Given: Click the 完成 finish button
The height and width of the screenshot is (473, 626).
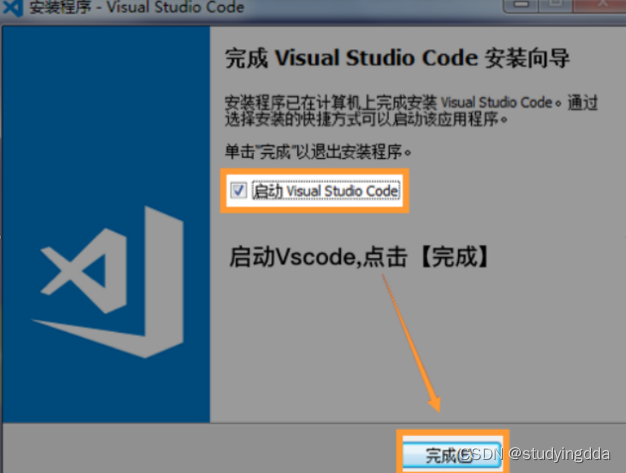Looking at the screenshot, I should point(452,454).
